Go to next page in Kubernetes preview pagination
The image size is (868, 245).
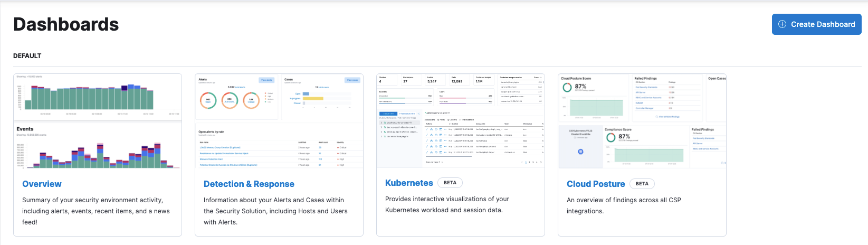pos(541,162)
